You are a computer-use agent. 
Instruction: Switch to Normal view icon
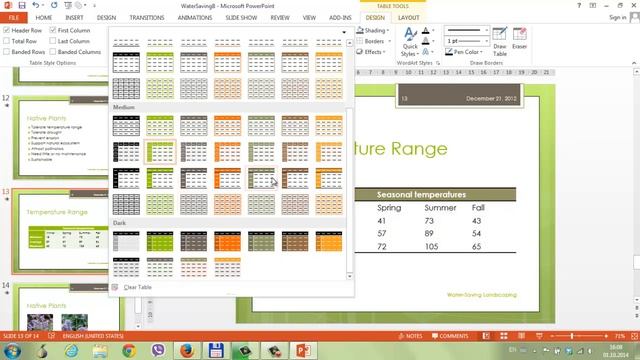(486, 336)
